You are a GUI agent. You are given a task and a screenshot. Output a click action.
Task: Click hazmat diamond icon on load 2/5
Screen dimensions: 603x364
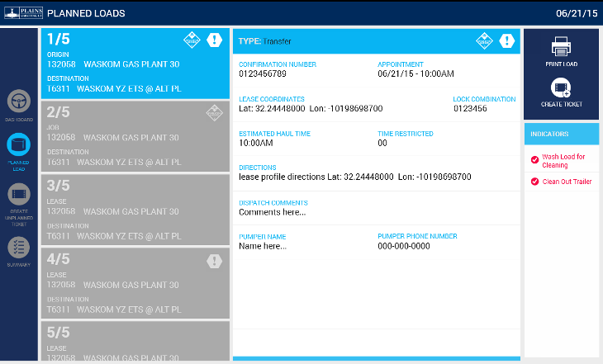coord(214,112)
